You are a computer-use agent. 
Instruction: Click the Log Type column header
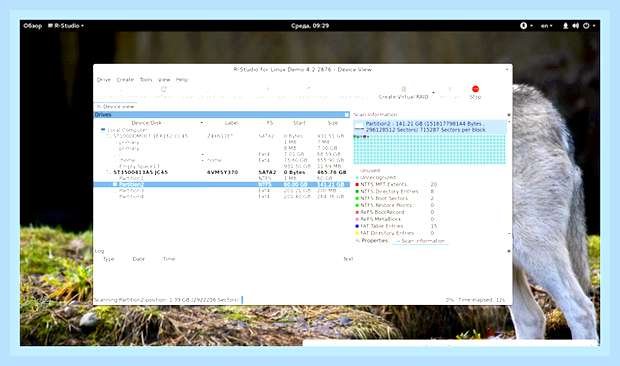pos(109,259)
